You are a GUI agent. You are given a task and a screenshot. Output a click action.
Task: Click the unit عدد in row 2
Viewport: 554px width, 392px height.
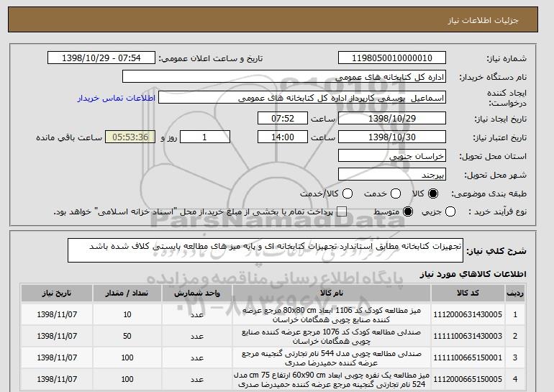[x=197, y=337]
